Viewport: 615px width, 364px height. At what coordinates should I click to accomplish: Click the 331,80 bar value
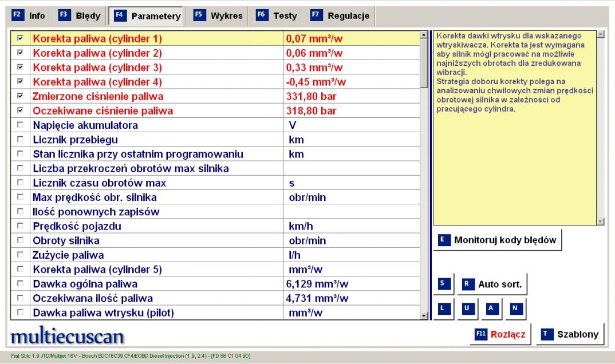(x=312, y=96)
